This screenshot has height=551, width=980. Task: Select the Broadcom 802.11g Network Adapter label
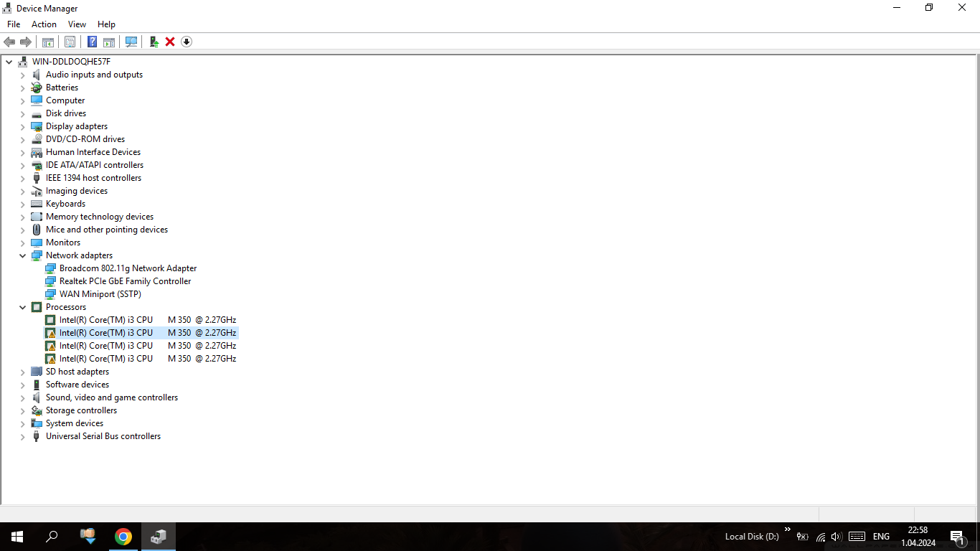point(128,268)
